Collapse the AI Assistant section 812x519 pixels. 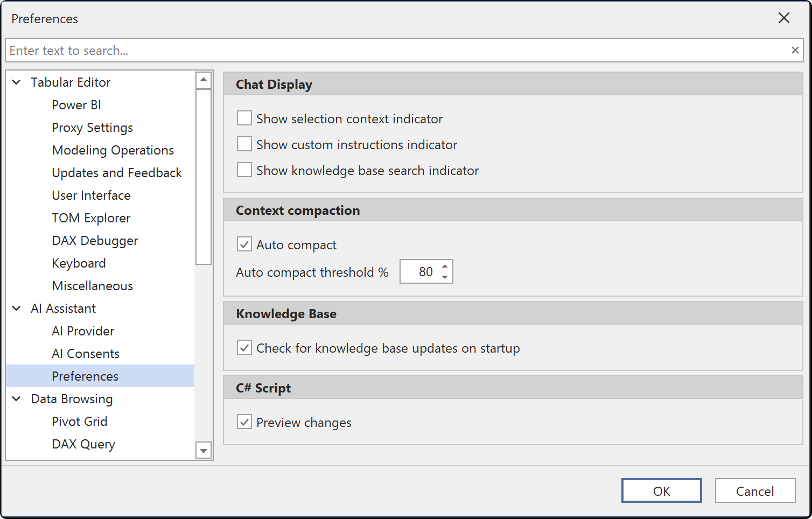(x=16, y=308)
